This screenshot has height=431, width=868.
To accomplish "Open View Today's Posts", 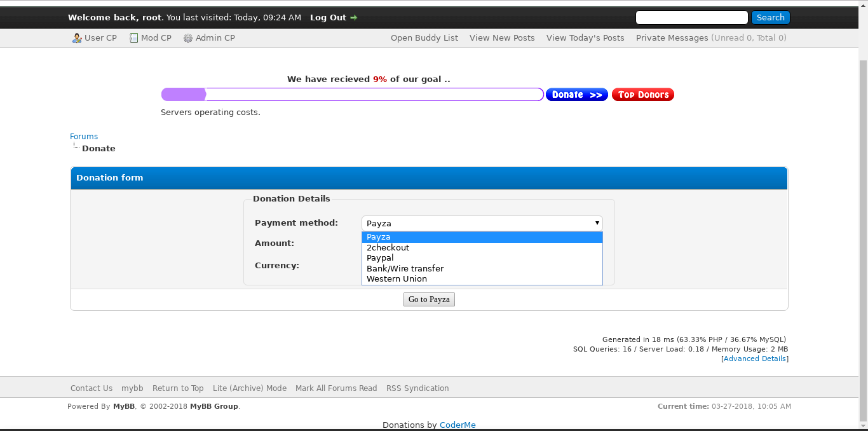I will (x=585, y=38).
